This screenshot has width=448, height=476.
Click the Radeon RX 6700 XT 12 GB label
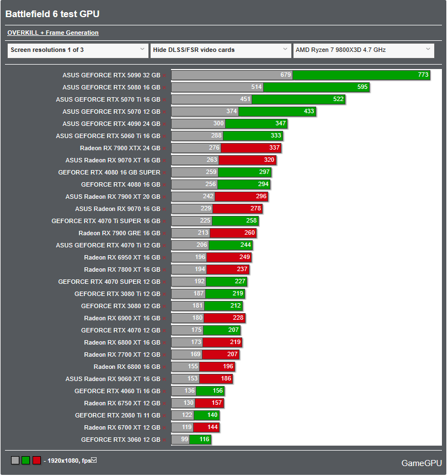point(122,428)
